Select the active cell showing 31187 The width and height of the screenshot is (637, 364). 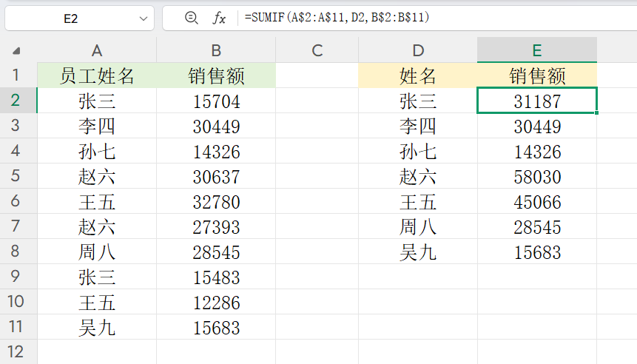point(537,101)
